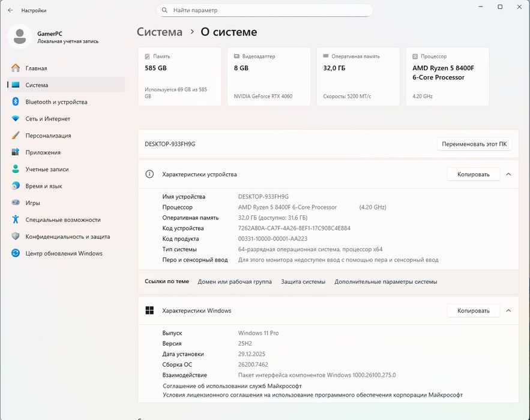The height and width of the screenshot is (420, 530).
Task: Click the Windows 11 Pro edition value
Action: click(258, 333)
